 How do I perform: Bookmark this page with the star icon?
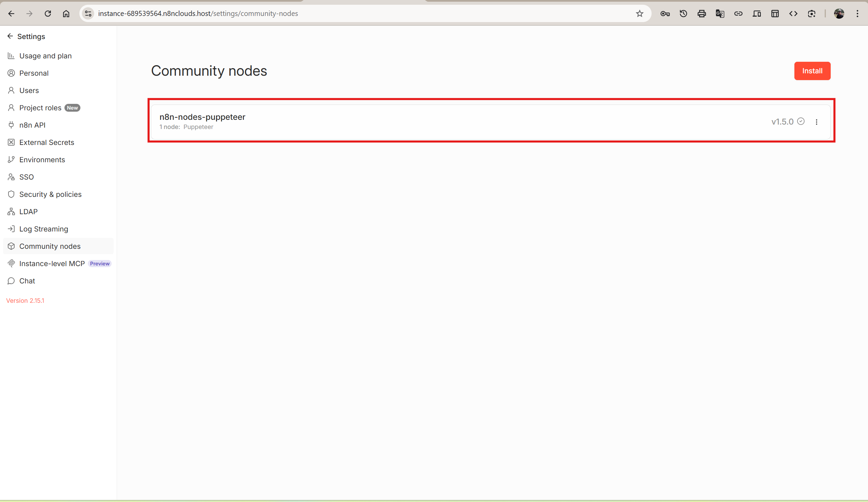[x=640, y=14]
